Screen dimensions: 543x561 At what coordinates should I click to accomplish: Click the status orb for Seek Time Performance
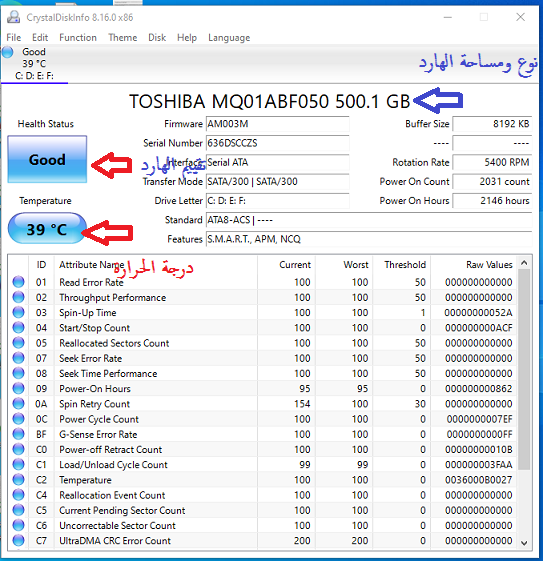pyautogui.click(x=18, y=373)
